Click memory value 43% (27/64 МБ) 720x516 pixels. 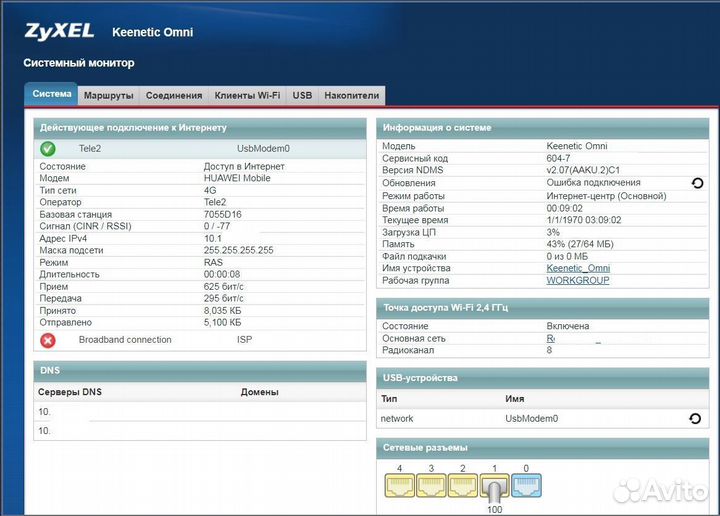coord(580,244)
